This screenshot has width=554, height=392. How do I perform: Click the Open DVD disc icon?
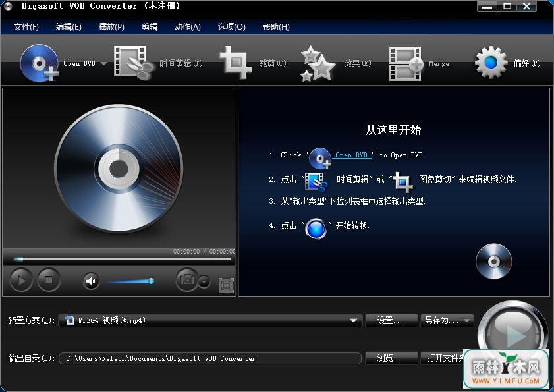tap(40, 63)
